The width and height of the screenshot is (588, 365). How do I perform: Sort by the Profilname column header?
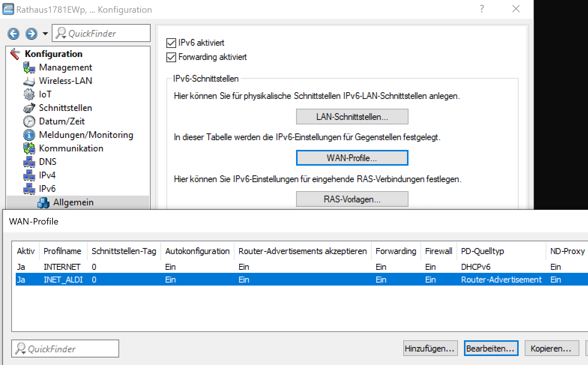click(x=63, y=251)
